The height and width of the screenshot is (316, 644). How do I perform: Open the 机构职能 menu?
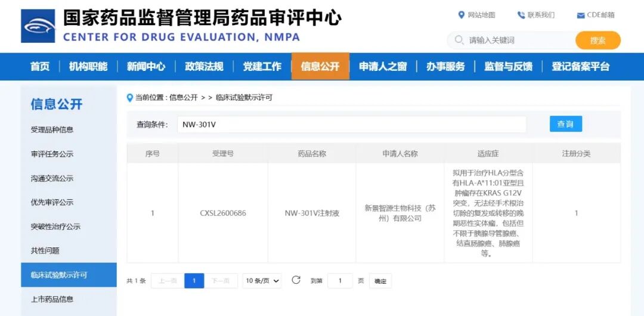pyautogui.click(x=88, y=67)
